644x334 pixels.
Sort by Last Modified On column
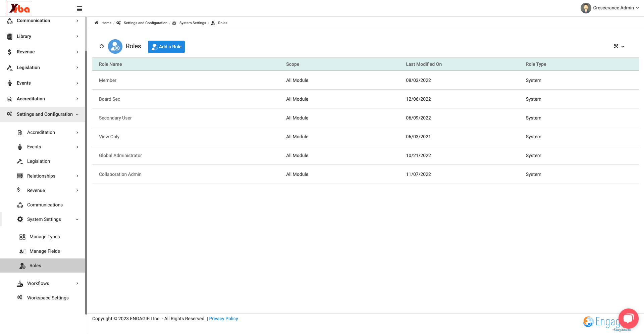coord(424,64)
